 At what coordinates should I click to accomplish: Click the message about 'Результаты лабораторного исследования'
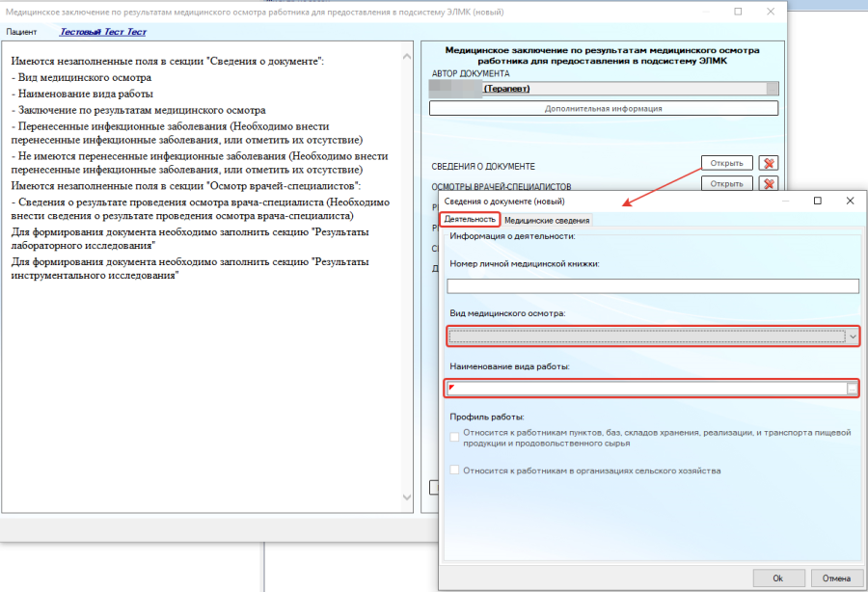[190, 238]
